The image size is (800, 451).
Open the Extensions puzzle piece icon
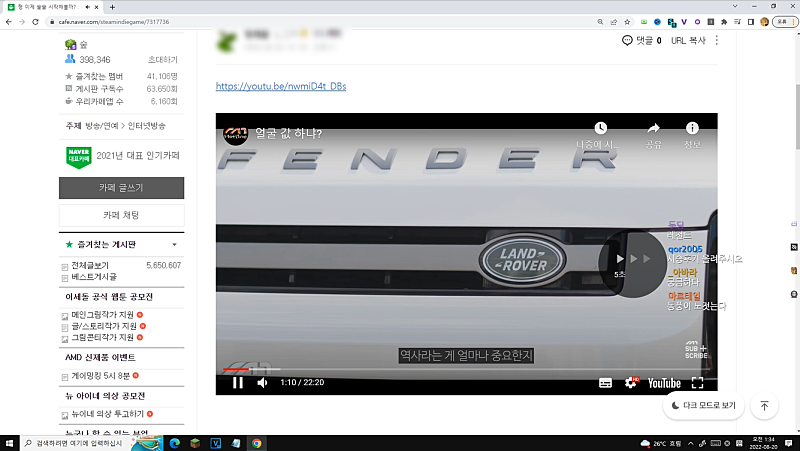[724, 22]
